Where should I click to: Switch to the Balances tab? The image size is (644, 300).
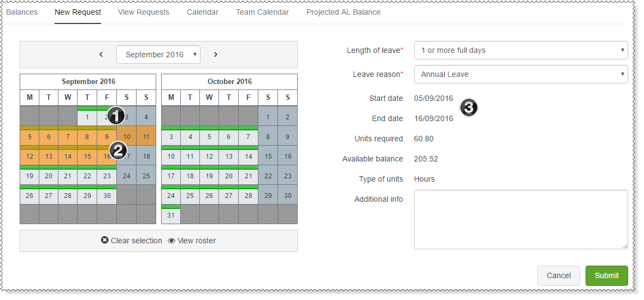[x=22, y=12]
